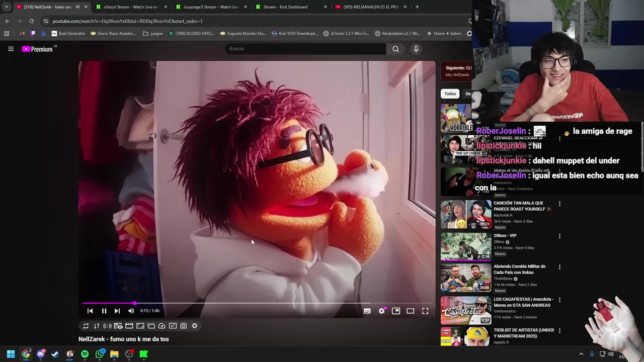The width and height of the screenshot is (644, 362).
Task: Open options for TIERLIST DE ARTISTAS video
Action: pyautogui.click(x=559, y=331)
